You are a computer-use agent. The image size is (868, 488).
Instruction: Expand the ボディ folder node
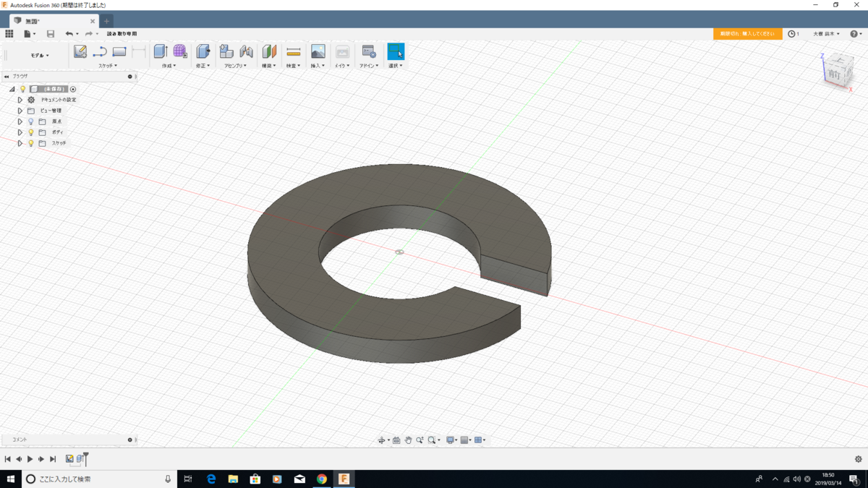point(20,132)
